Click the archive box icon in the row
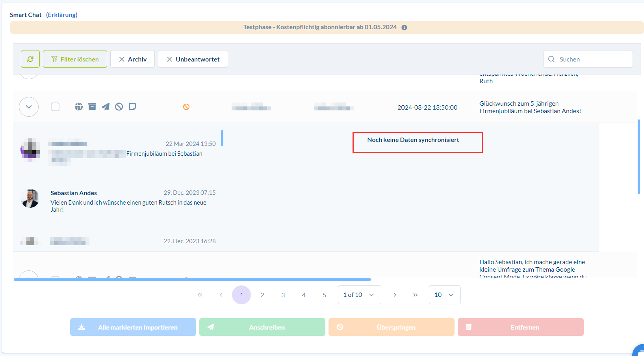Screen dimensions: 644x356 pyautogui.click(x=92, y=106)
